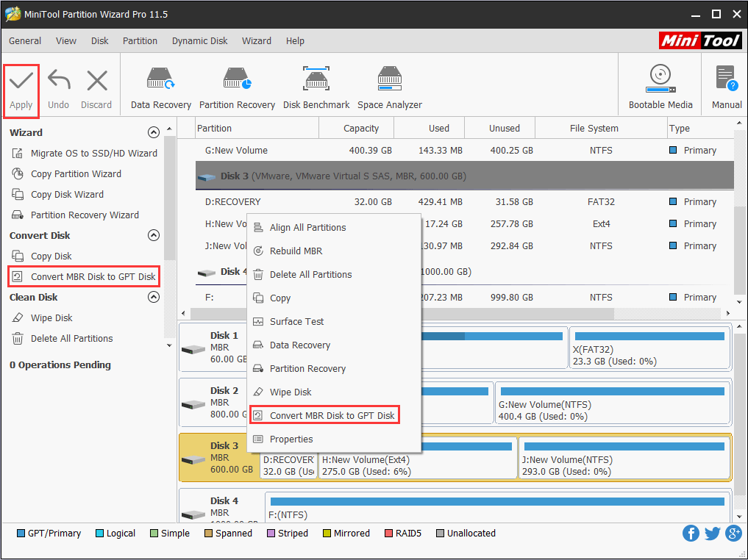Collapse the Clean Disk section

[153, 298]
